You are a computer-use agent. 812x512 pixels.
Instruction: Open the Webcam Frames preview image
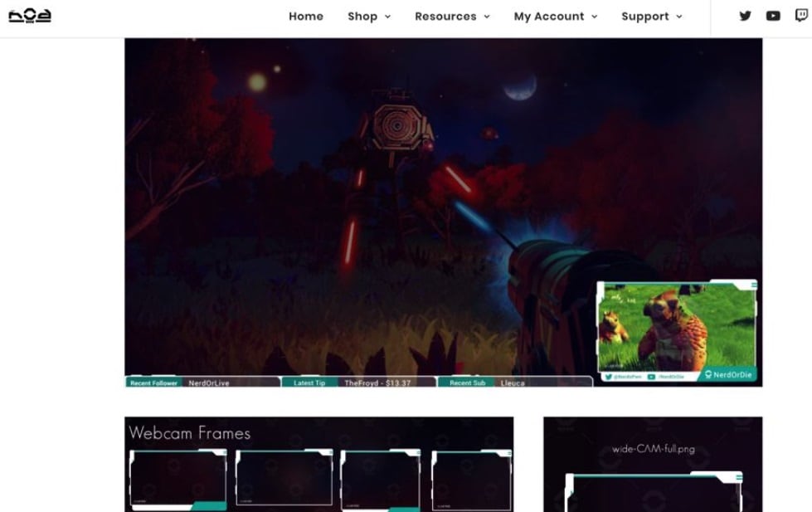[319, 465]
